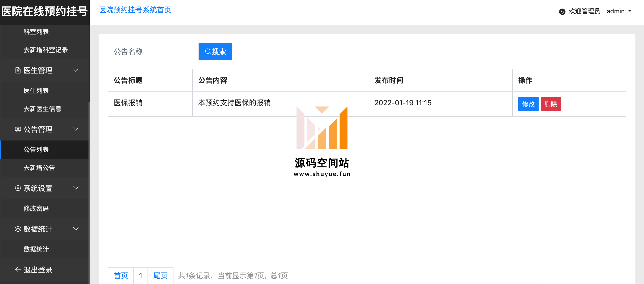Collapse the 系统设置 menu chevron
Viewport: 644px width, 284px height.
coord(76,188)
